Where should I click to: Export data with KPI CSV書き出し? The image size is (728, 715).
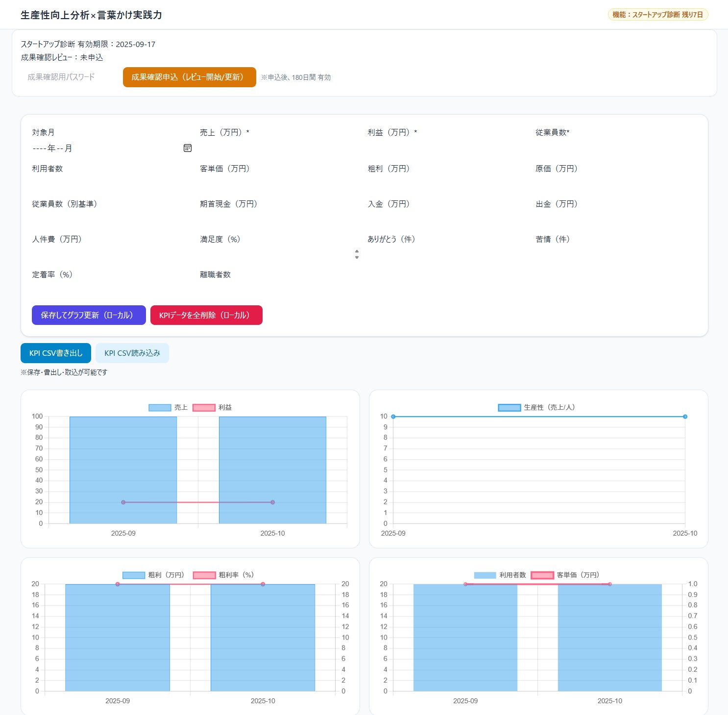pyautogui.click(x=56, y=353)
